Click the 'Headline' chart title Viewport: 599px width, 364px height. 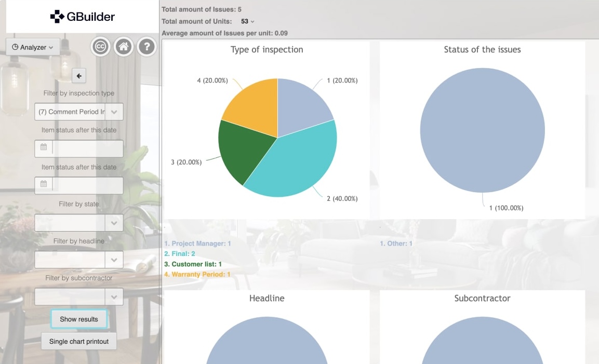click(x=267, y=298)
